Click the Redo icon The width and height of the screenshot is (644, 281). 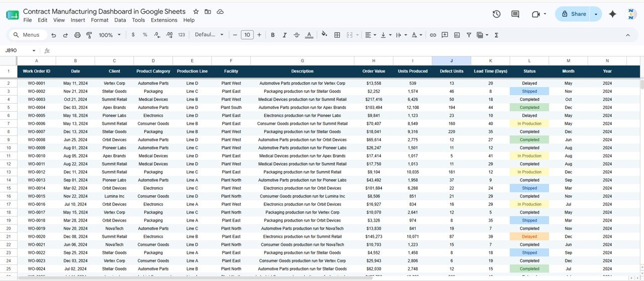pyautogui.click(x=65, y=35)
